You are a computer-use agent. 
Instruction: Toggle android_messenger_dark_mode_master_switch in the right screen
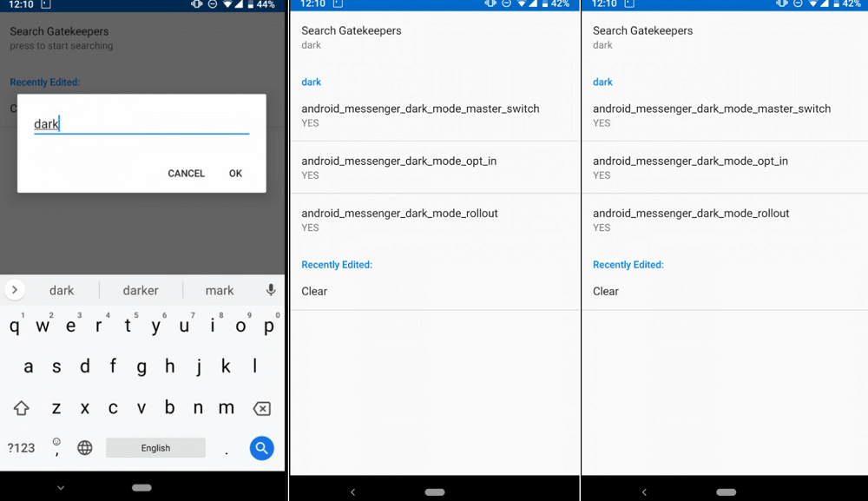(725, 115)
